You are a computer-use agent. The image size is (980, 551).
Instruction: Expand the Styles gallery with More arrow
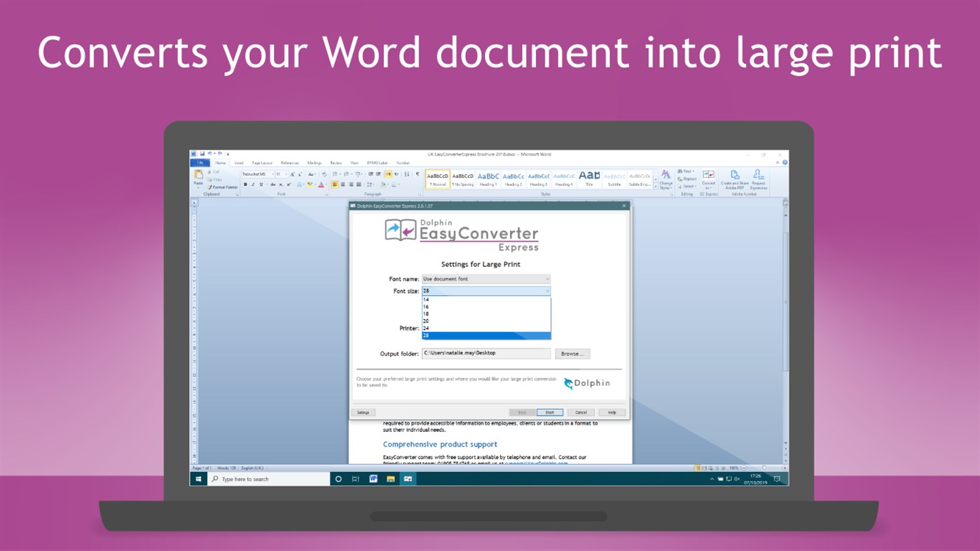(656, 186)
